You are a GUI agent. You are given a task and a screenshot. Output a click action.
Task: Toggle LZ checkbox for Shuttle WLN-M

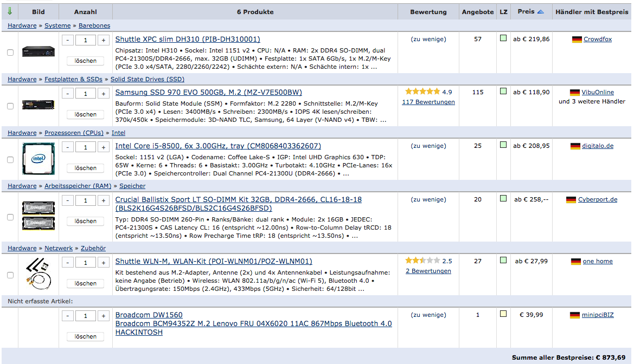coord(503,260)
